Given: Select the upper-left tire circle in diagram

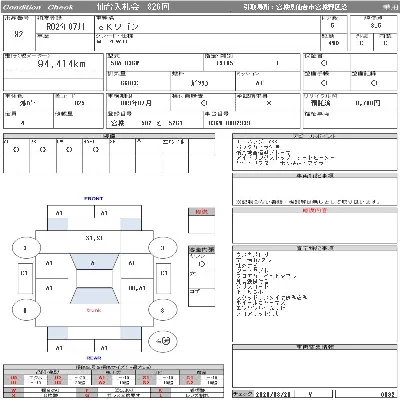Looking at the screenshot, I should [x=26, y=248].
